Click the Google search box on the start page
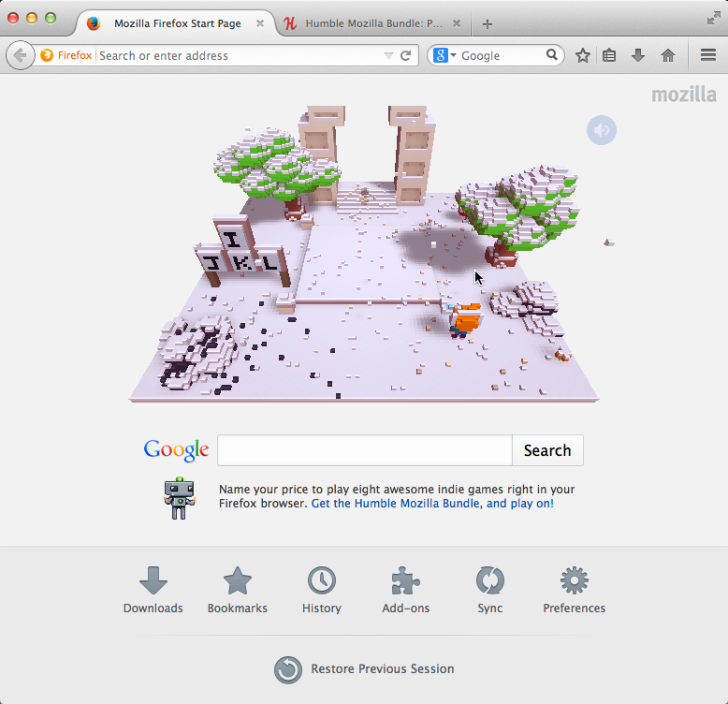Viewport: 728px width, 704px height. coord(365,450)
